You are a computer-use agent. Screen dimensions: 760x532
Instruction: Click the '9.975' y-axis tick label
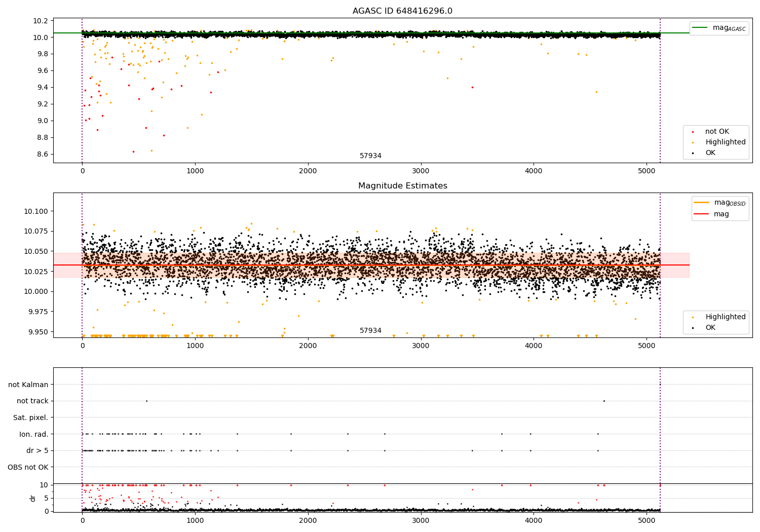pyautogui.click(x=39, y=312)
